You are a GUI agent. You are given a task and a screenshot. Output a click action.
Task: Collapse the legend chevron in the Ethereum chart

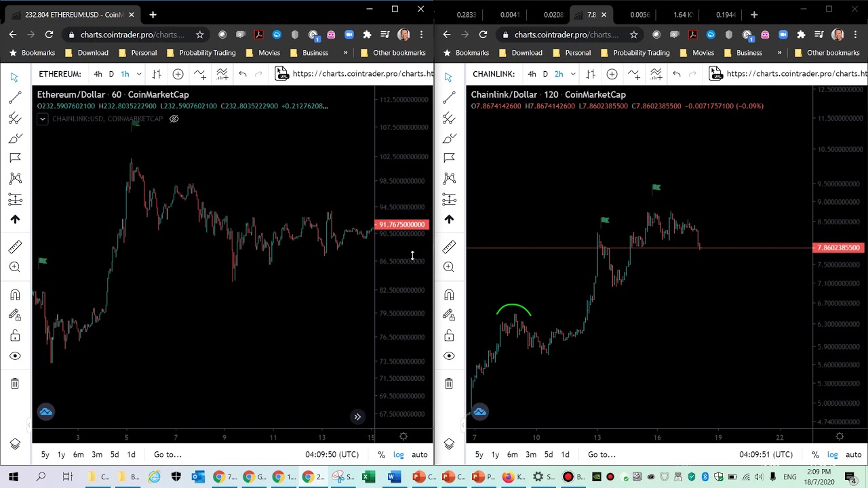[x=42, y=119]
